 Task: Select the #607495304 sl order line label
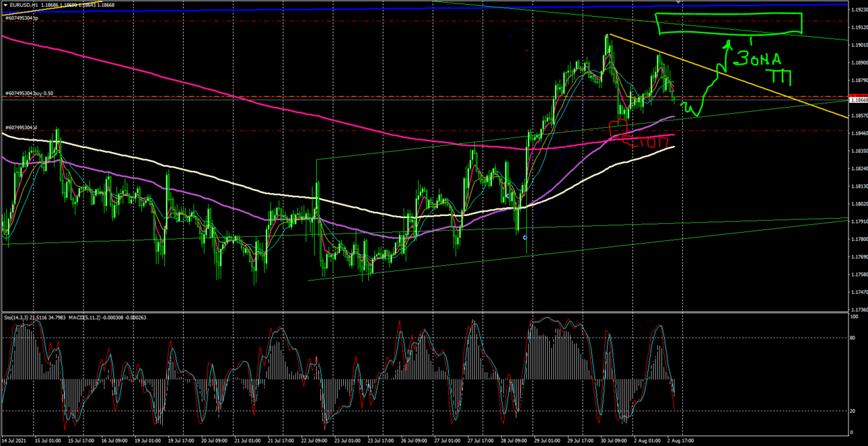click(x=21, y=127)
